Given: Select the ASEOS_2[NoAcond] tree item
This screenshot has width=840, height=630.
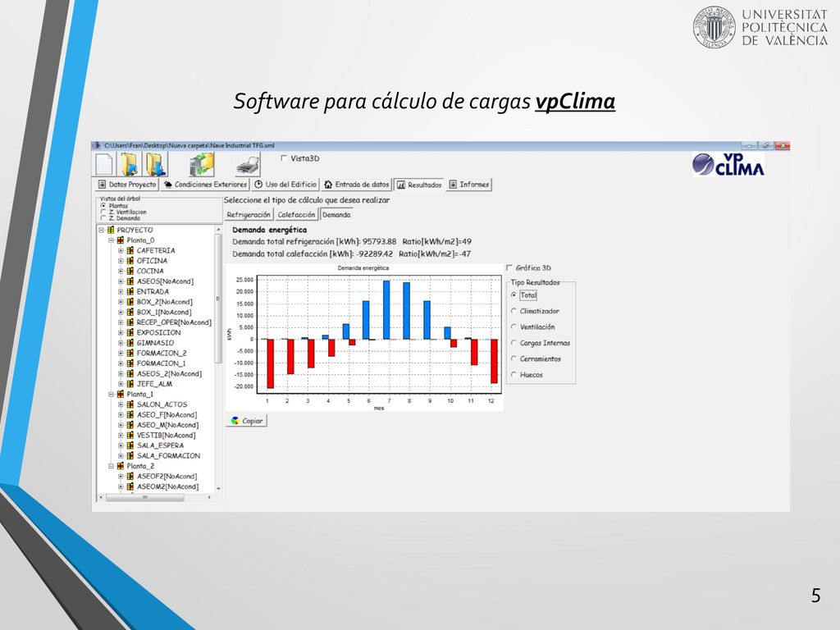Looking at the screenshot, I should click(x=169, y=373).
